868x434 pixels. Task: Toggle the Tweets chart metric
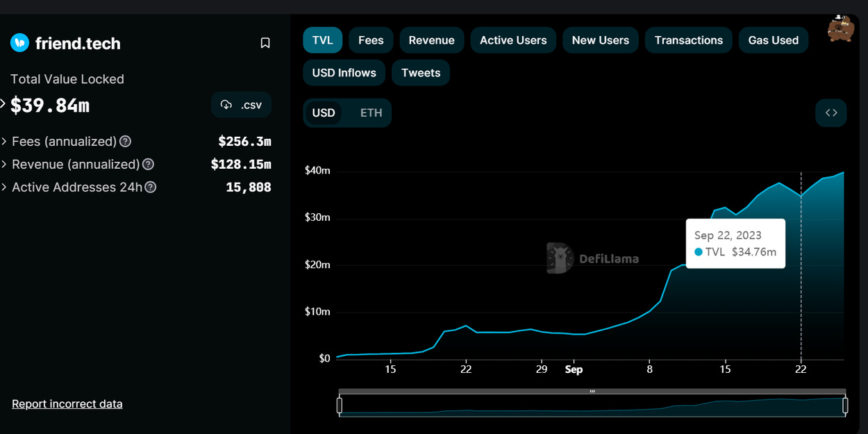click(421, 73)
